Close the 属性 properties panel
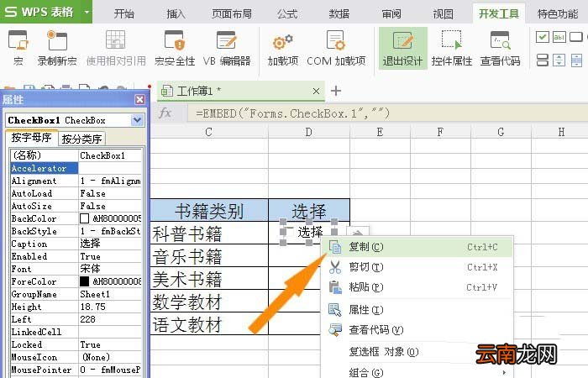The width and height of the screenshot is (588, 378). [x=139, y=99]
